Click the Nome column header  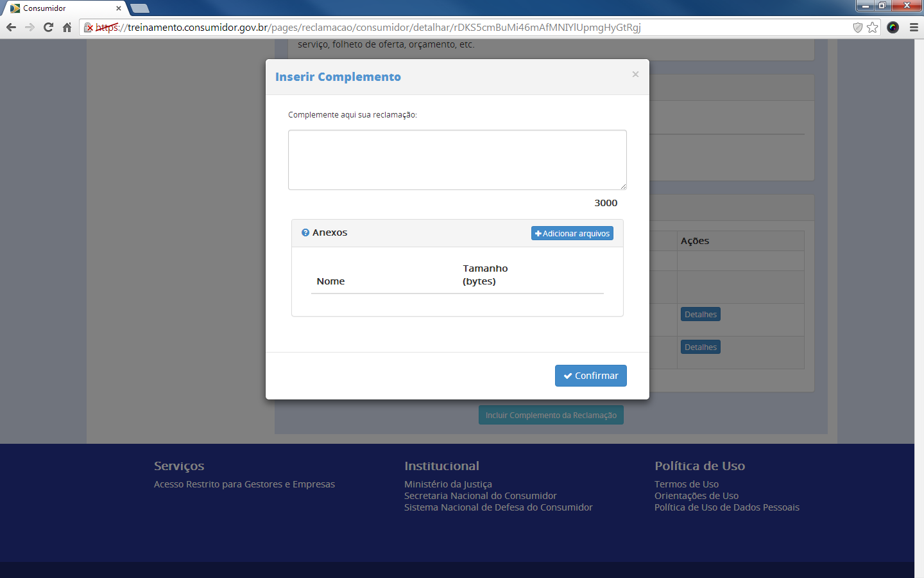click(330, 281)
